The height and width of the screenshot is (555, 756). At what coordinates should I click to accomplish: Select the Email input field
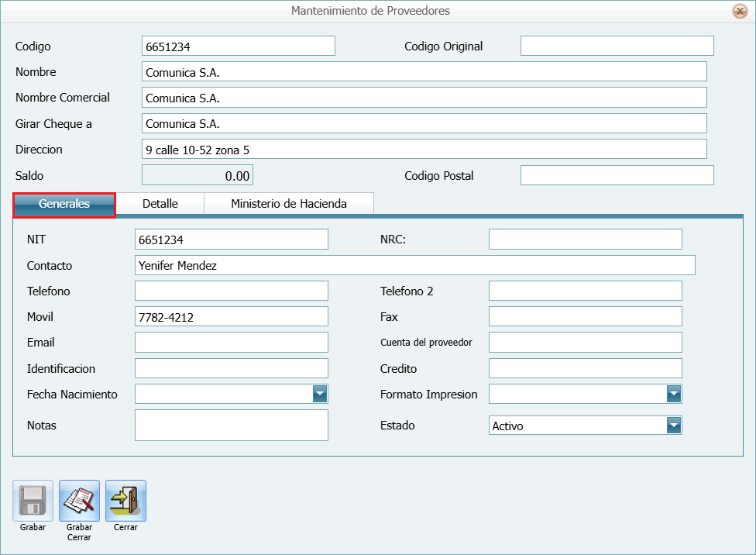[x=231, y=343]
